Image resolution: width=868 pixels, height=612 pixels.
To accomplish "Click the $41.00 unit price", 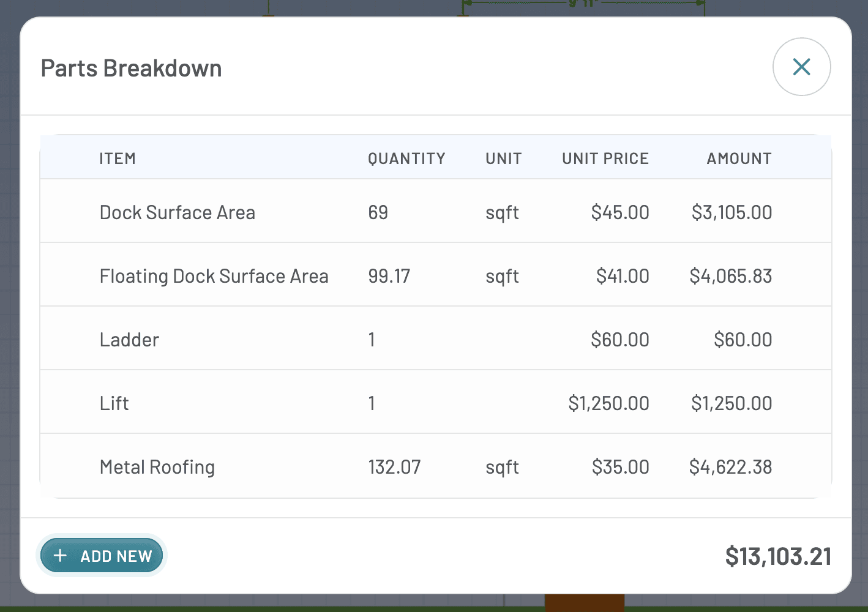I will [x=623, y=276].
